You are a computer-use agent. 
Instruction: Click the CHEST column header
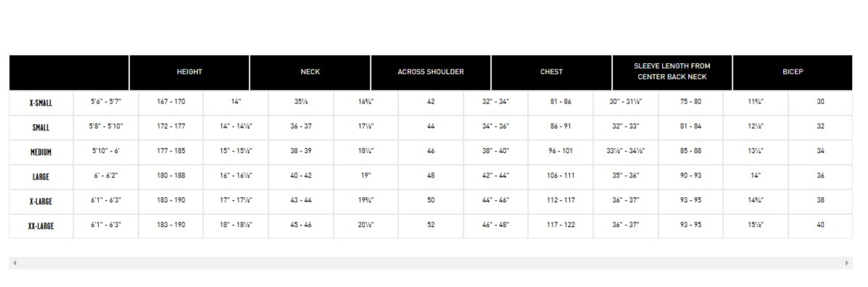[551, 72]
